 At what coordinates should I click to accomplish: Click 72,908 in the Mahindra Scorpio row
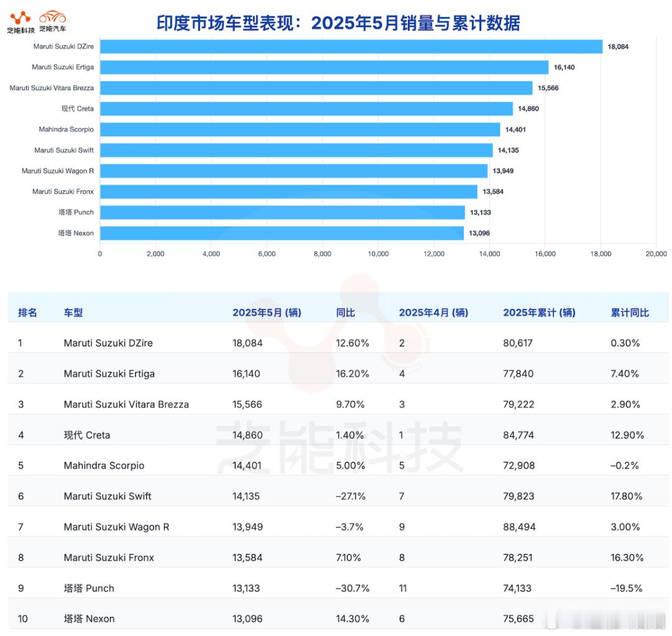[519, 465]
